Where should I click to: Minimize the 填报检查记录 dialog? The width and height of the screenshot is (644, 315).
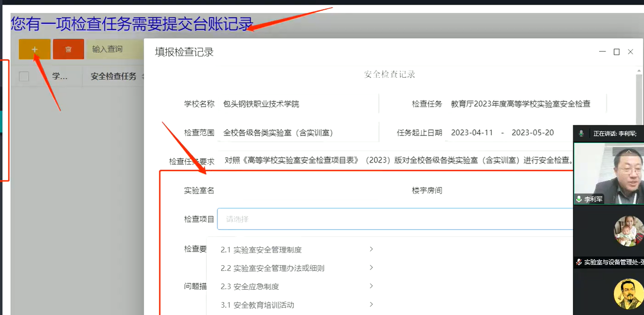pyautogui.click(x=602, y=52)
